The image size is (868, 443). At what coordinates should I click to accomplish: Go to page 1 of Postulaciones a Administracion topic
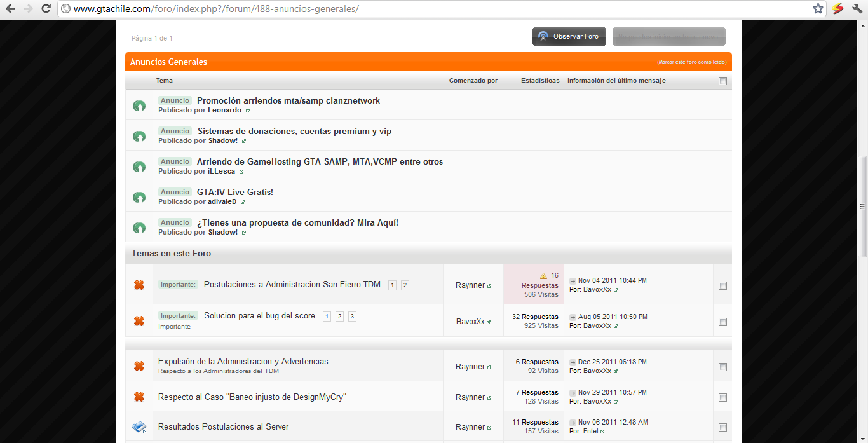coord(392,285)
